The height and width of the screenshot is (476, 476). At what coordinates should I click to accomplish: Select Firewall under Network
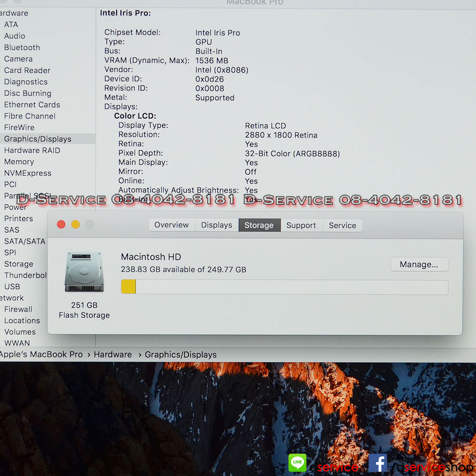(18, 309)
